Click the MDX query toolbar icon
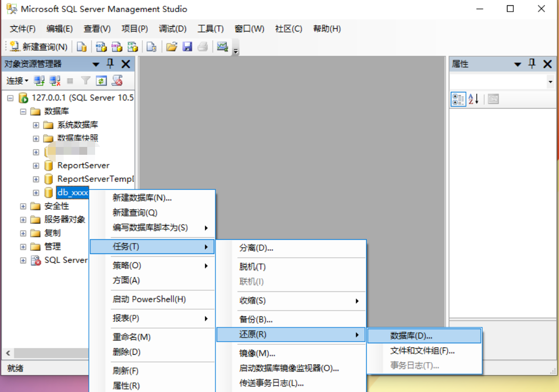This screenshot has width=559, height=392. tap(101, 47)
